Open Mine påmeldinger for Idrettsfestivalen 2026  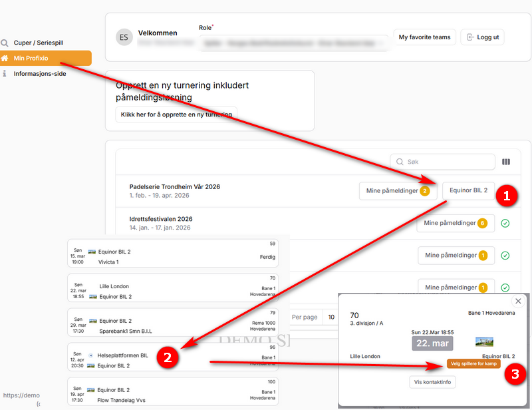coord(456,223)
